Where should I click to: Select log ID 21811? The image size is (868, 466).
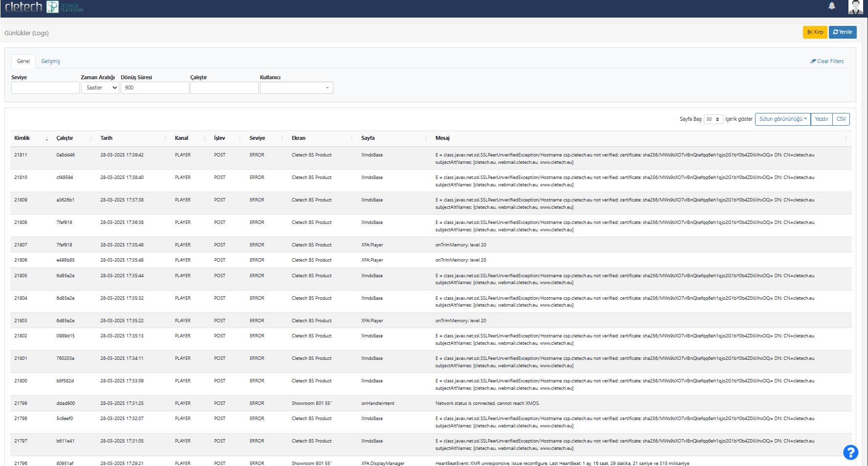(x=21, y=155)
